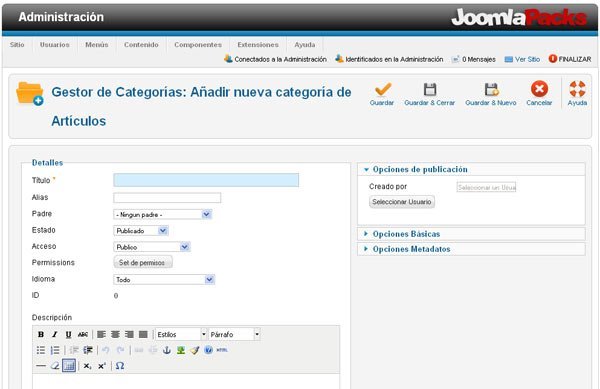Click the undo arrow in editor
Image resolution: width=600 pixels, height=389 pixels.
pos(106,350)
